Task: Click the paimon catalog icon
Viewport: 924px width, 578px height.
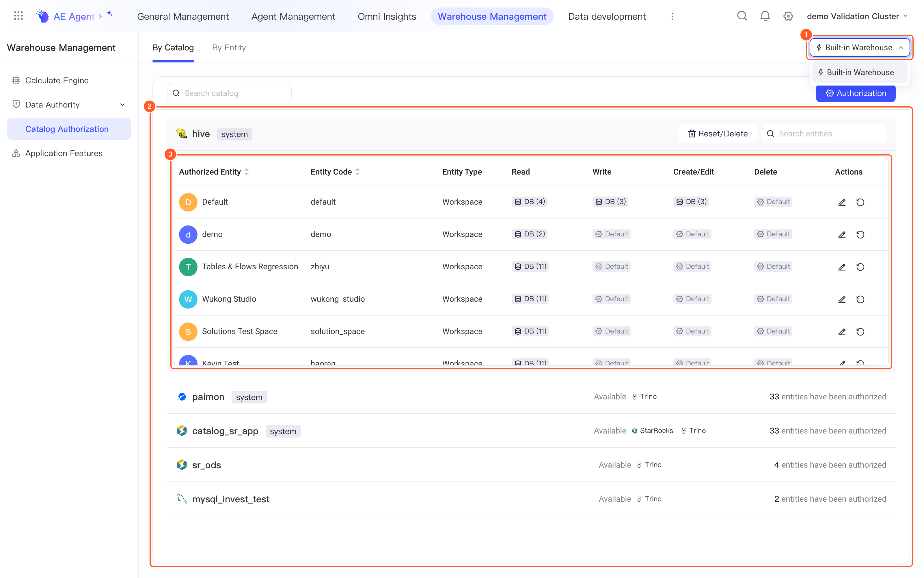Action: point(182,397)
